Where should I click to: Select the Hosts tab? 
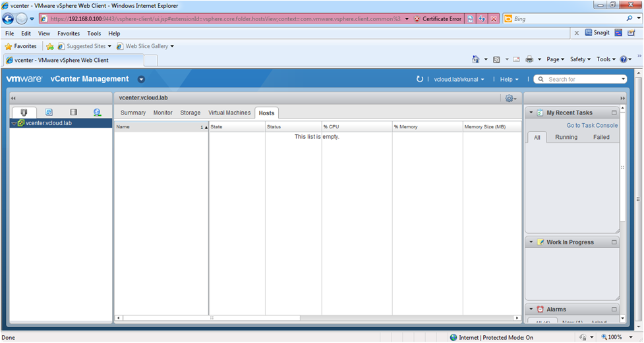pos(266,113)
